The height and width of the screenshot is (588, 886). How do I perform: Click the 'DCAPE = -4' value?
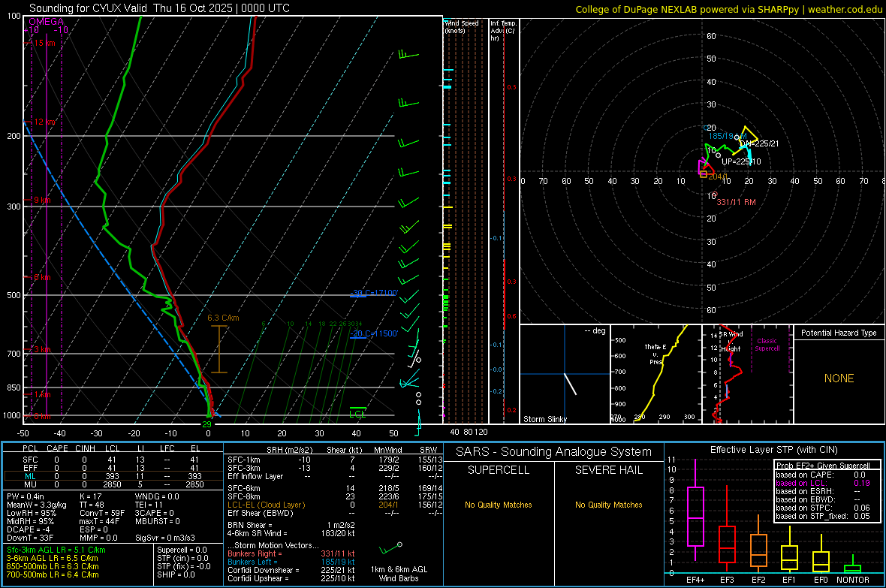tap(29, 529)
